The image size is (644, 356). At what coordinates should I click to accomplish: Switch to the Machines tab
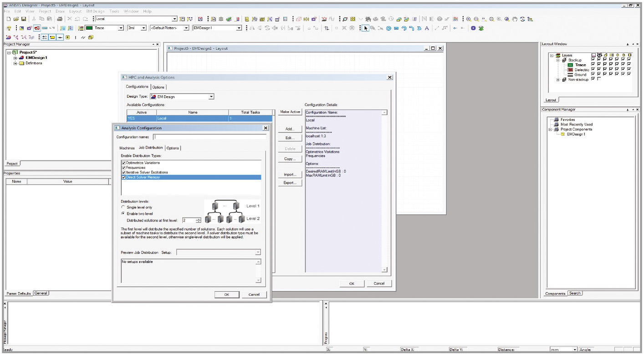pyautogui.click(x=127, y=148)
